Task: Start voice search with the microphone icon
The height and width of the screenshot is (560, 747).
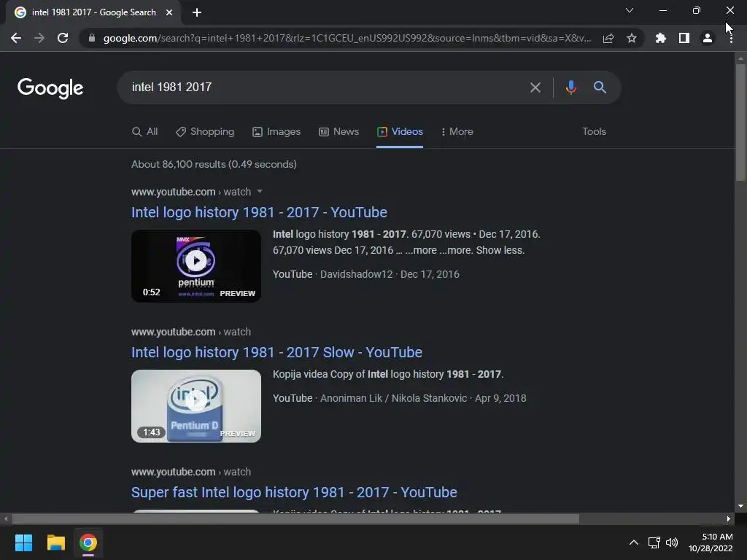Action: pos(570,87)
